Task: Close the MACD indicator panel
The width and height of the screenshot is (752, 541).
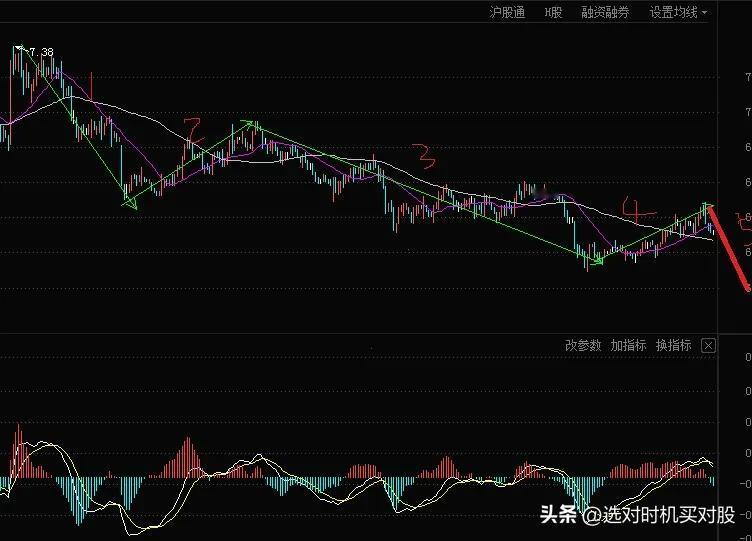Action: [x=708, y=345]
